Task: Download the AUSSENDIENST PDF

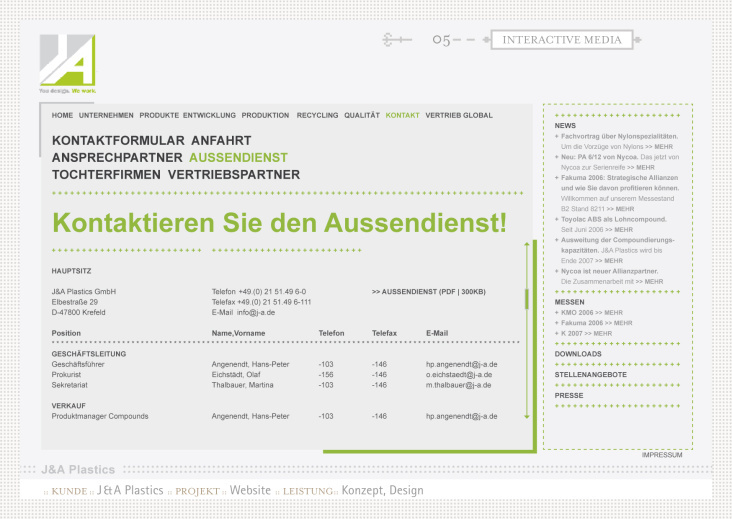Action: tap(428, 291)
